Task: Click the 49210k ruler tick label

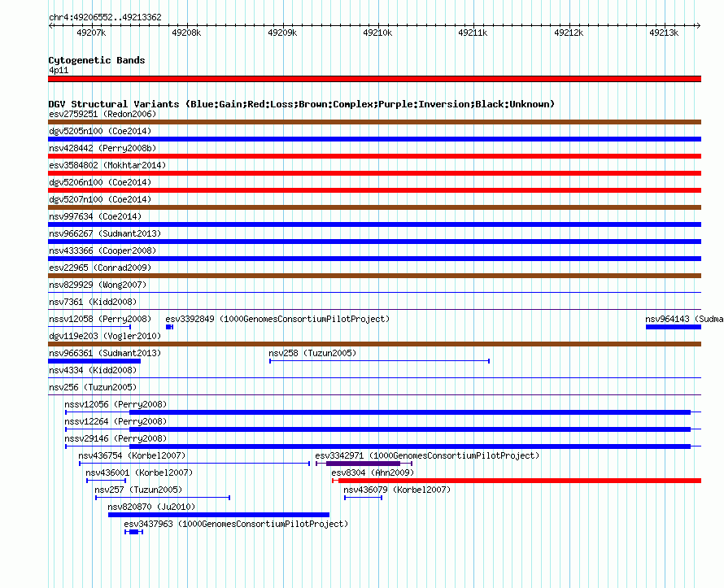Action: 377,33
